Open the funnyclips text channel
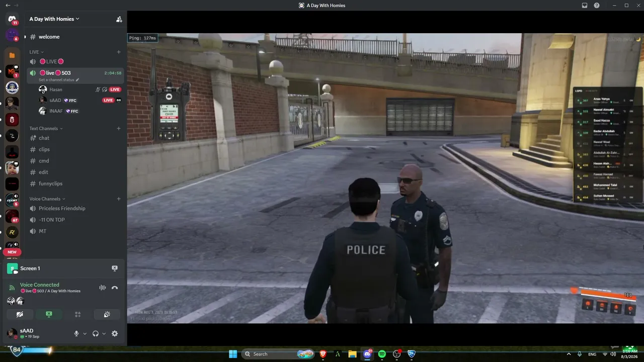The image size is (644, 362). (x=75, y=184)
